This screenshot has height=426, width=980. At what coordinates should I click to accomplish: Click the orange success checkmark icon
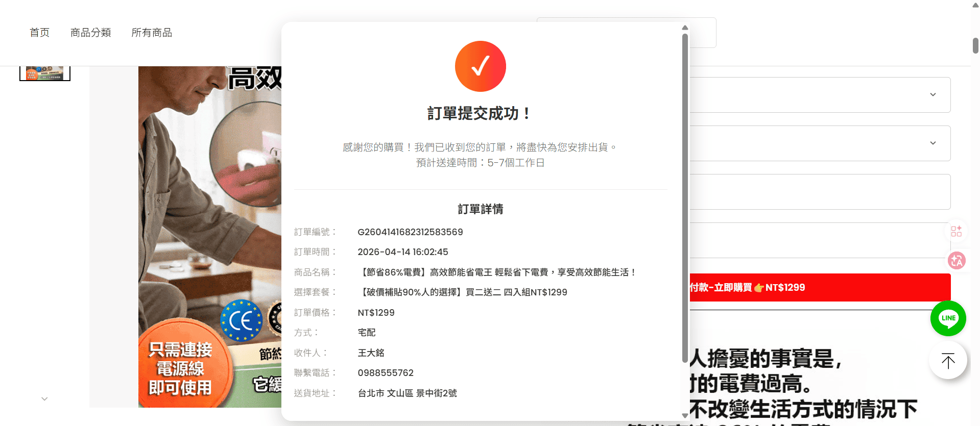point(480,66)
